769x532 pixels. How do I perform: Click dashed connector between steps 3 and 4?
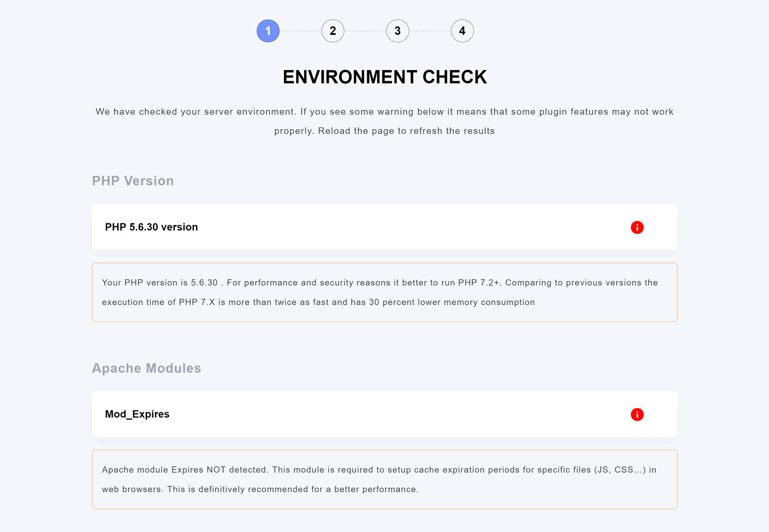click(x=430, y=31)
